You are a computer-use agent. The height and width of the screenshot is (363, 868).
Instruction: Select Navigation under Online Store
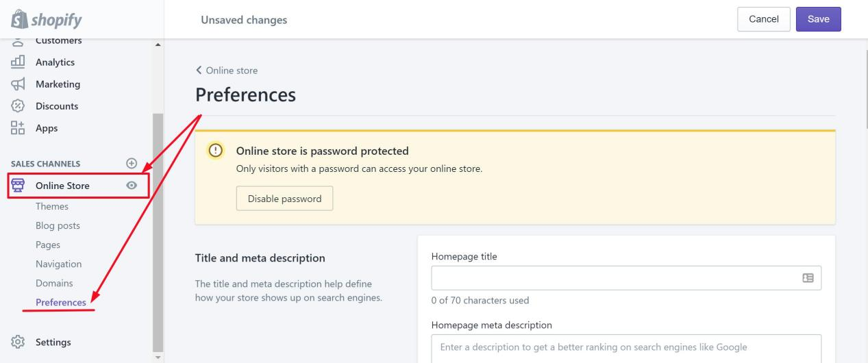click(58, 264)
